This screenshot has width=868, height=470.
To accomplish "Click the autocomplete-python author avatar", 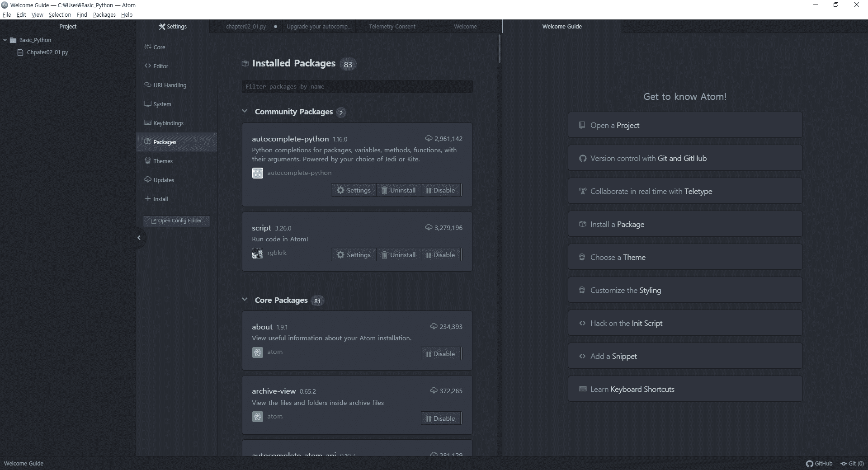I will tap(258, 173).
